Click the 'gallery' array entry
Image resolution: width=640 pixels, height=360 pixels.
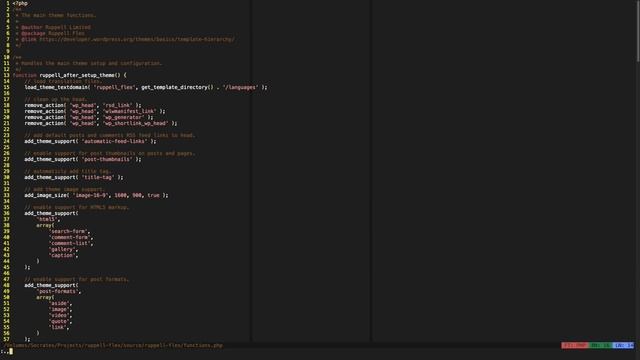tap(63, 249)
